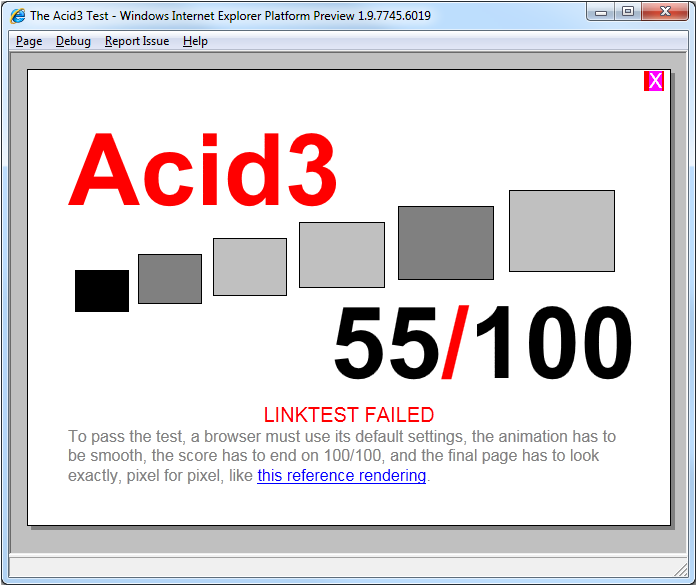
Task: Open the Debug menu
Action: (73, 41)
